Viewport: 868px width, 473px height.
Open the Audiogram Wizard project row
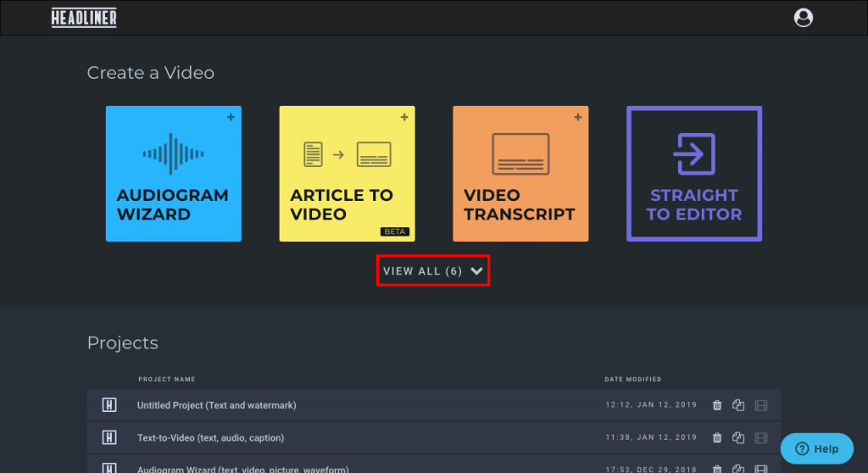coord(242,468)
